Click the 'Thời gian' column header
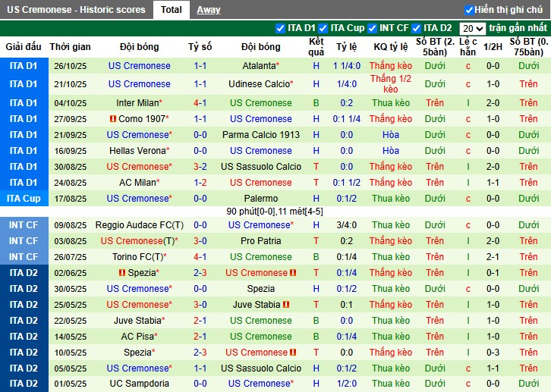Screen dimensions: 551x392 70,46
